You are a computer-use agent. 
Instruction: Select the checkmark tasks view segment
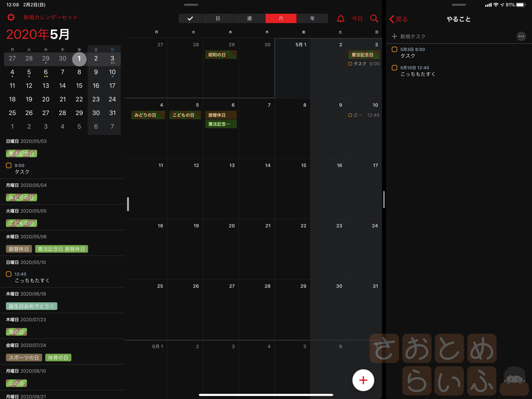point(190,19)
